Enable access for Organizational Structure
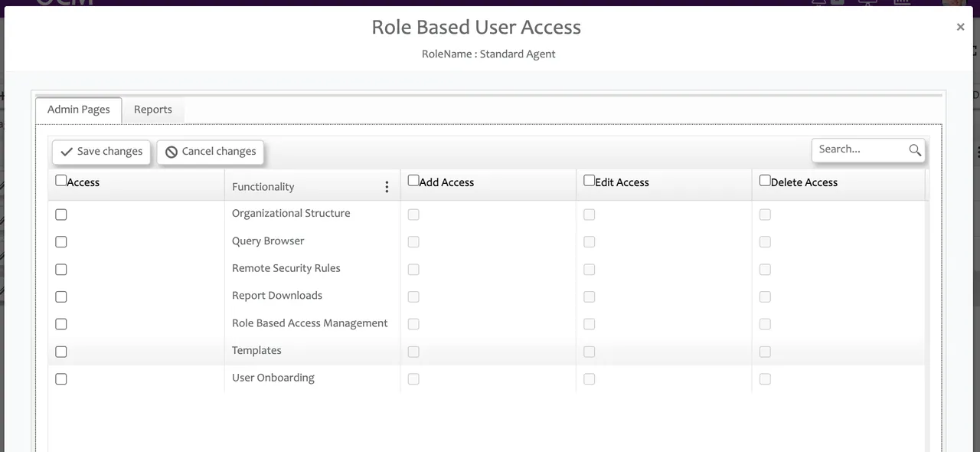The height and width of the screenshot is (452, 980). click(x=61, y=215)
